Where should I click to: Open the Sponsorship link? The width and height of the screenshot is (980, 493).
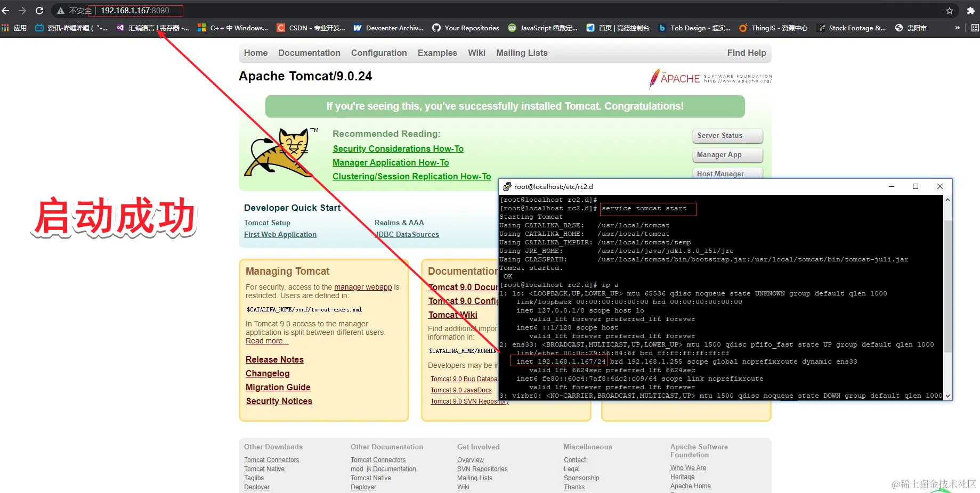click(x=581, y=478)
